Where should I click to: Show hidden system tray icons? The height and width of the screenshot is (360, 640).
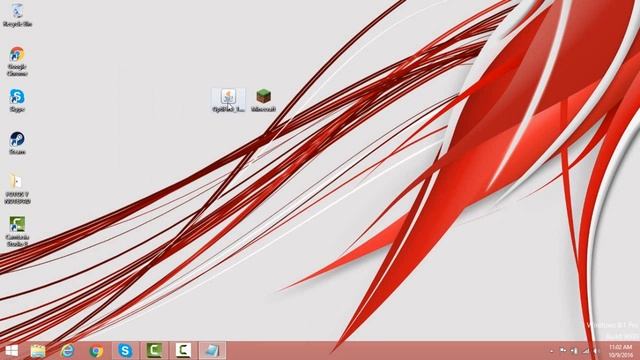(x=551, y=351)
